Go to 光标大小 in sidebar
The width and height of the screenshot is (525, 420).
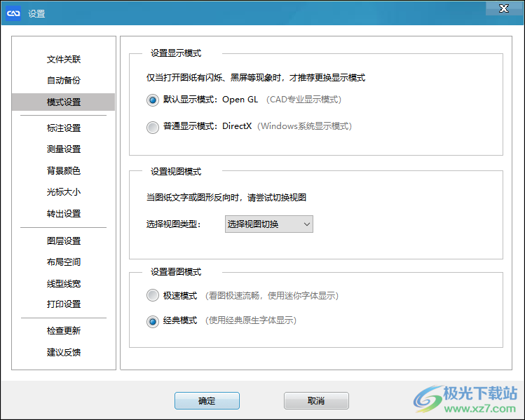[64, 192]
